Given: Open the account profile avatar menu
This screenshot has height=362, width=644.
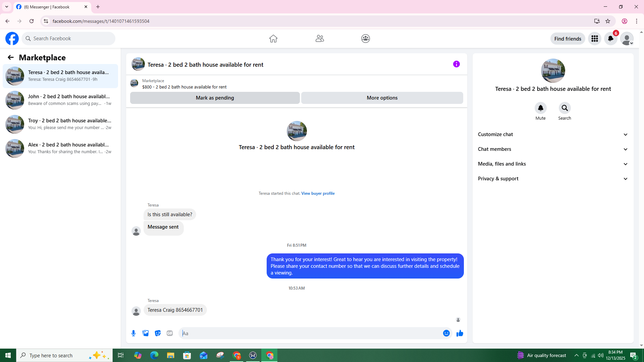Looking at the screenshot, I should (627, 39).
